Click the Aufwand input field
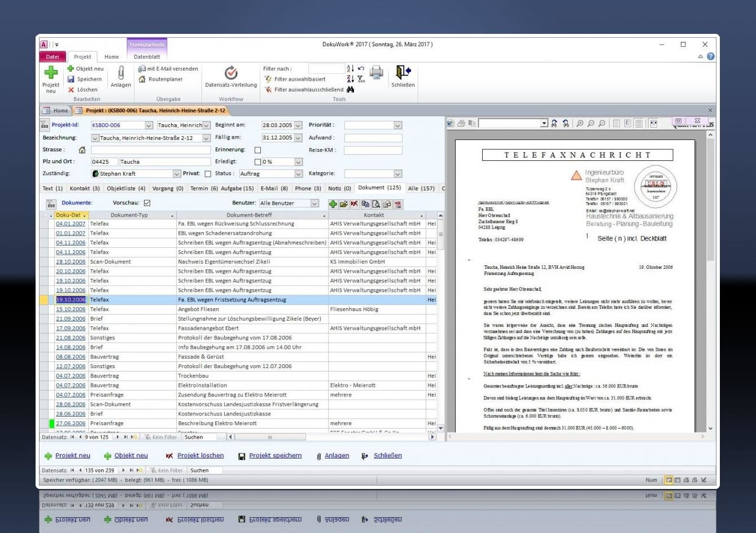 373,138
